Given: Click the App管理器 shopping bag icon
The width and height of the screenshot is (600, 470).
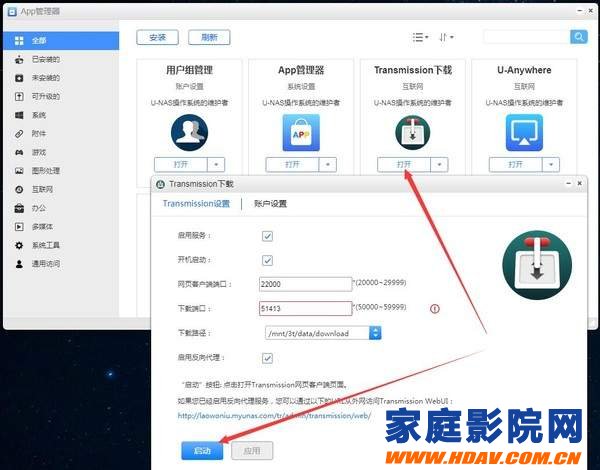Looking at the screenshot, I should click(301, 132).
